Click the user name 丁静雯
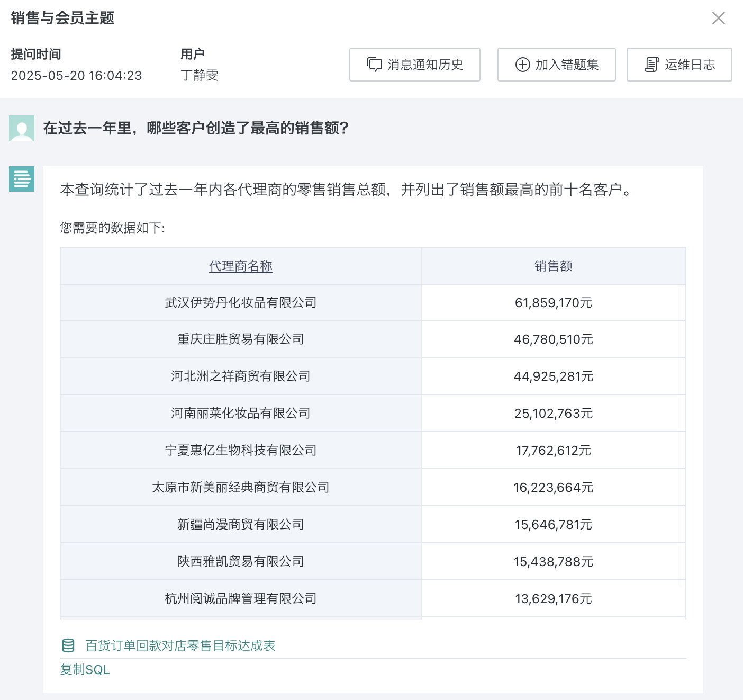This screenshot has width=743, height=700. (200, 75)
